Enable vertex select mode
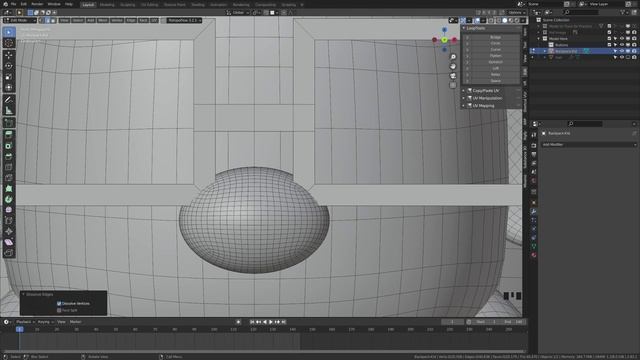 click(42, 20)
